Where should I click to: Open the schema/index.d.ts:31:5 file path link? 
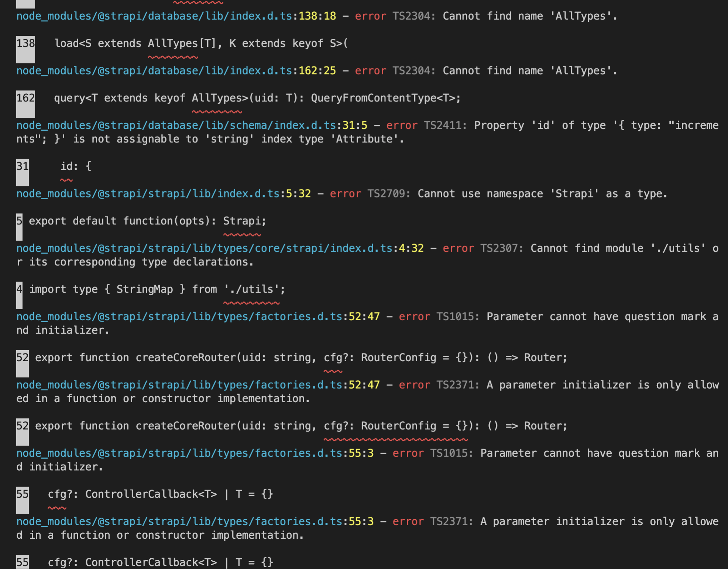click(x=192, y=125)
